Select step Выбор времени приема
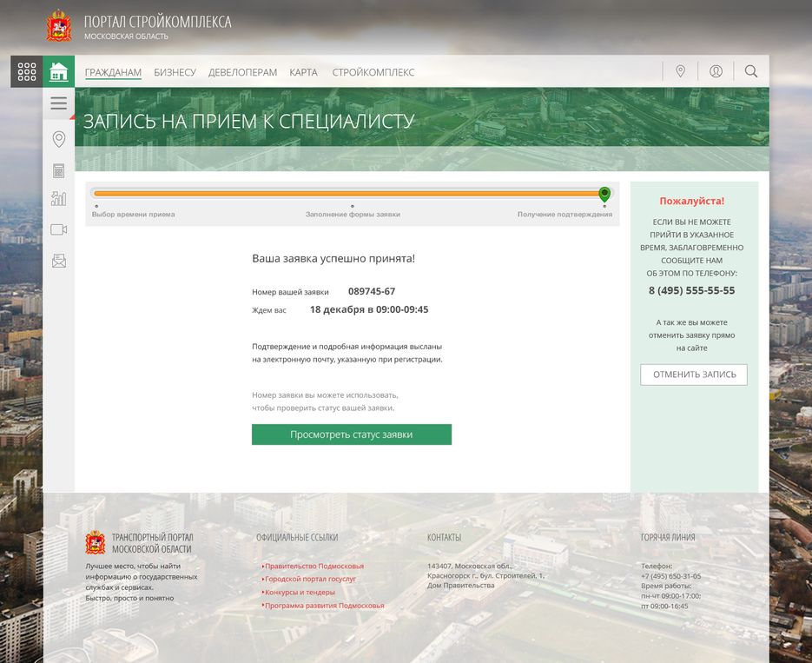The height and width of the screenshot is (663, 812). pos(133,214)
